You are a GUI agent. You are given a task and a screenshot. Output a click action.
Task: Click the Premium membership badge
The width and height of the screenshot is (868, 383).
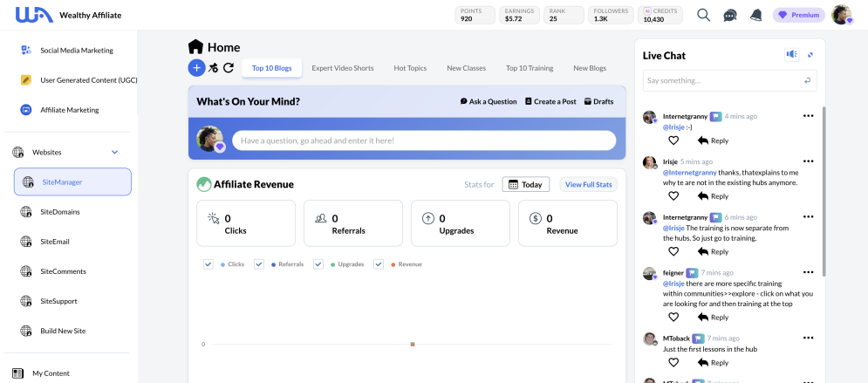pyautogui.click(x=799, y=15)
